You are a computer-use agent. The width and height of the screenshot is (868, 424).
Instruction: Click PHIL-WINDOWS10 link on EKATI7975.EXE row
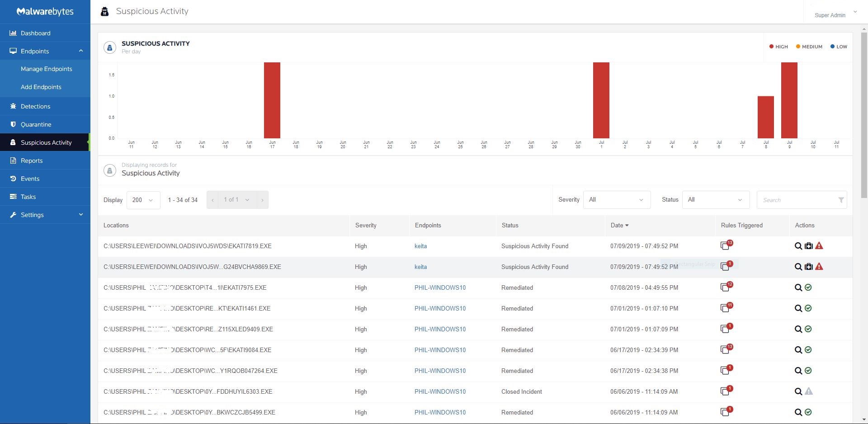[x=440, y=287]
